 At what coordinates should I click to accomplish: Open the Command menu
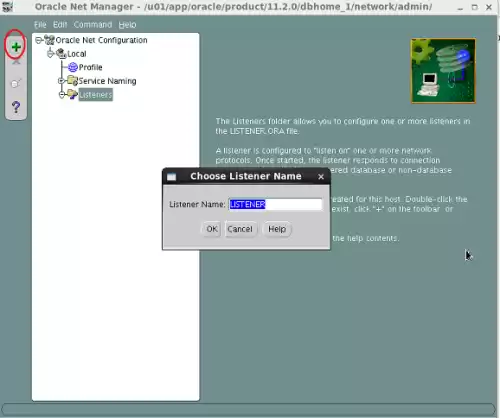click(x=93, y=25)
